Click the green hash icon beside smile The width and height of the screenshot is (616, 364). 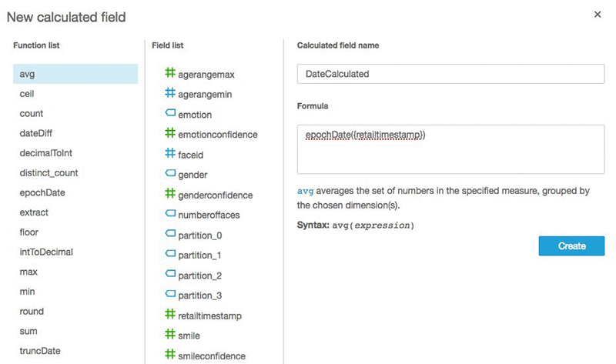coord(170,336)
